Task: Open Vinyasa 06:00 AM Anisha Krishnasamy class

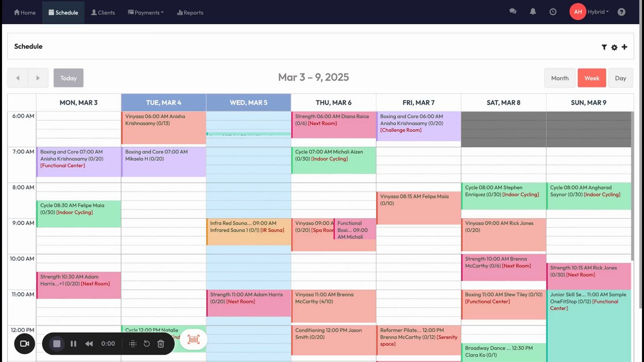Action: click(164, 128)
